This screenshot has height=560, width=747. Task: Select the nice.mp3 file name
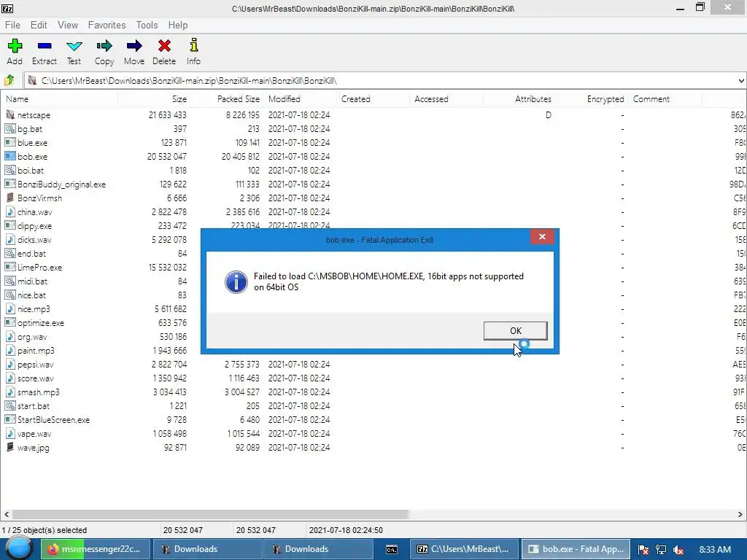(x=34, y=309)
